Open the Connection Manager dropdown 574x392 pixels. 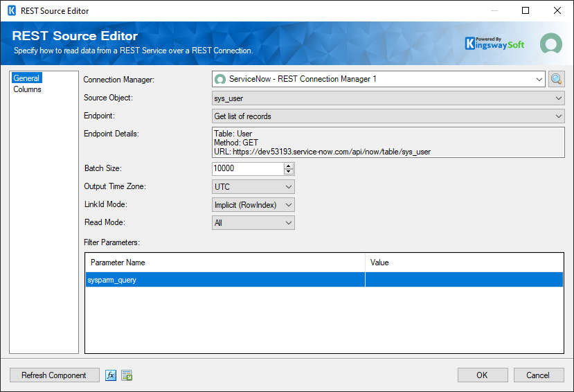click(x=379, y=79)
